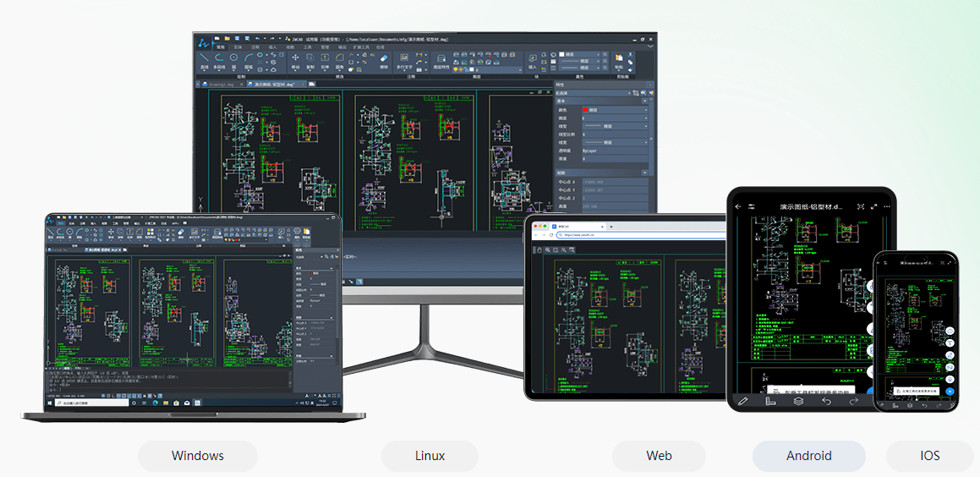The width and height of the screenshot is (980, 477).
Task: Open the 线宽 dropdown in Linux properties panel
Action: (x=615, y=143)
